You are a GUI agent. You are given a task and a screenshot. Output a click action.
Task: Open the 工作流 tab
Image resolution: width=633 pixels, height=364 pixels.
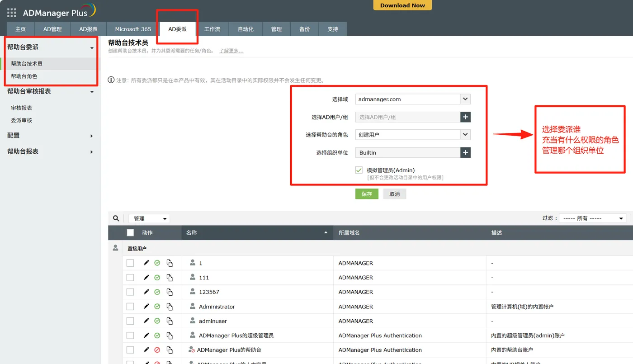(212, 29)
